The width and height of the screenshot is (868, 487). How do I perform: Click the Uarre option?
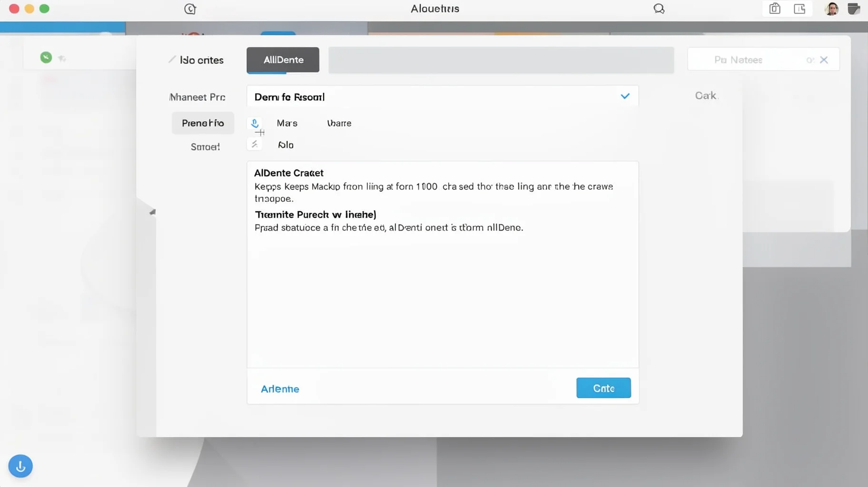[339, 123]
